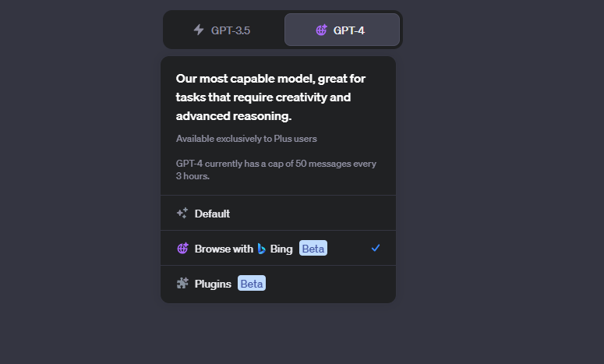Click the 'Available exclusively to Plus users' text
The height and width of the screenshot is (364, 604).
[x=246, y=139]
